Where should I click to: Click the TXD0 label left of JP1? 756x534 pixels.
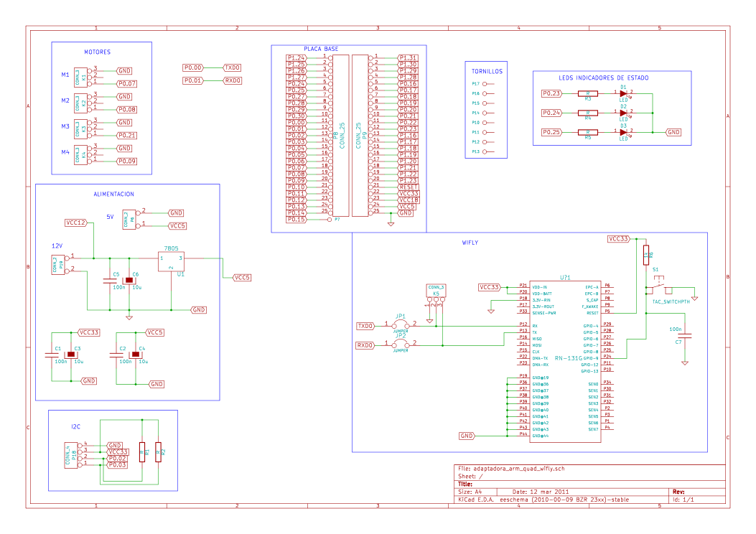pos(365,326)
